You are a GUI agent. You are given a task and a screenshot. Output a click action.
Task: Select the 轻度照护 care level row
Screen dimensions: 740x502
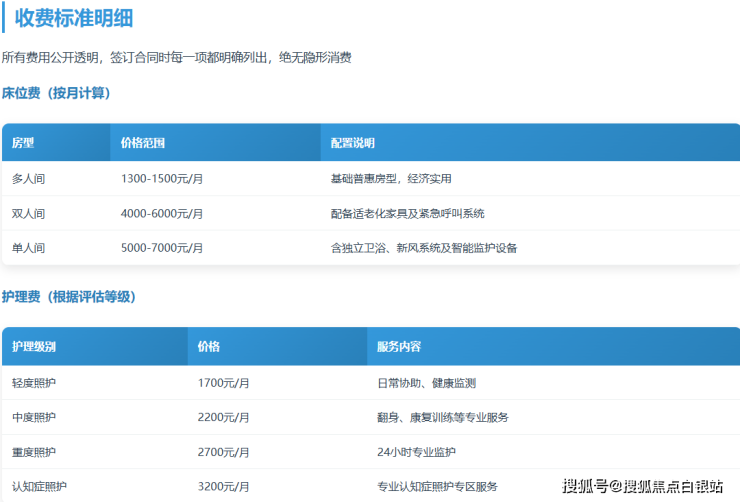tap(34, 383)
